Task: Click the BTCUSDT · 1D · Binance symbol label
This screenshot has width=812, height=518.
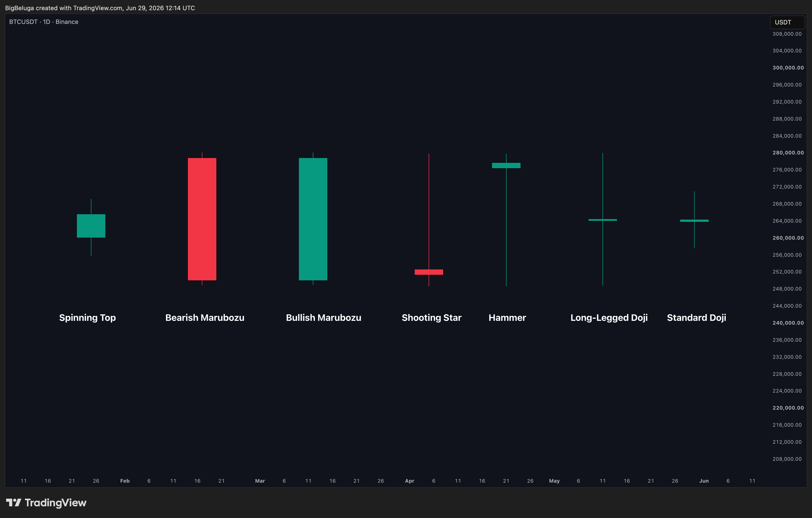Action: [44, 22]
